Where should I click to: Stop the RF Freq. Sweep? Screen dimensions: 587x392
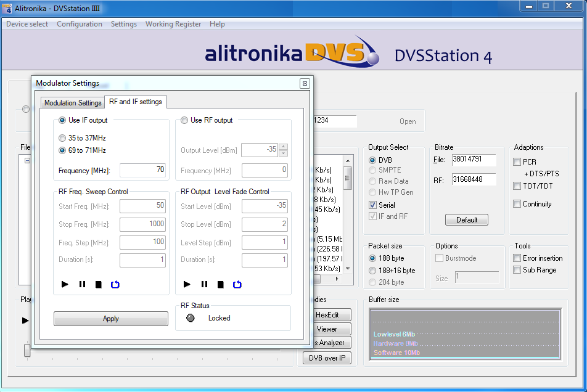[x=98, y=284]
